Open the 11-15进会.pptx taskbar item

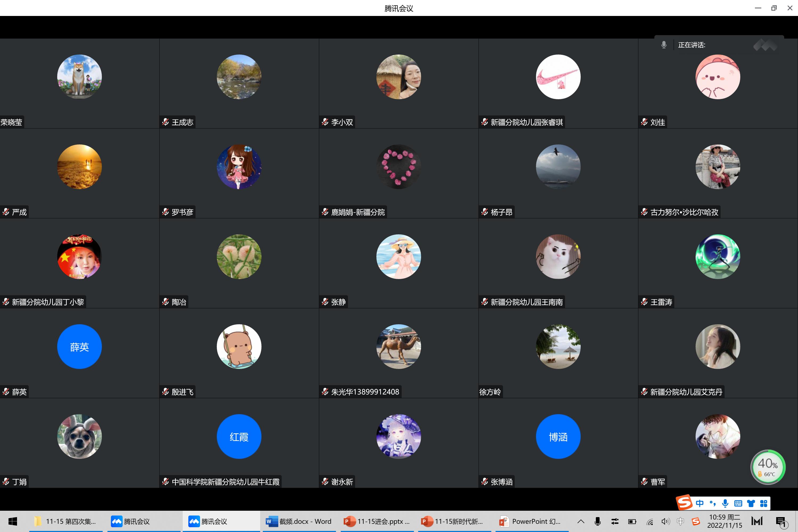(377, 521)
